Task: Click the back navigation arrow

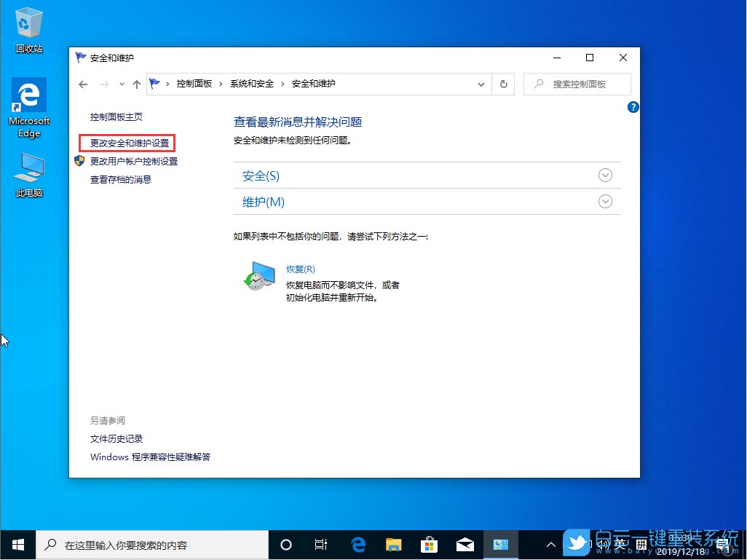Action: coord(83,84)
